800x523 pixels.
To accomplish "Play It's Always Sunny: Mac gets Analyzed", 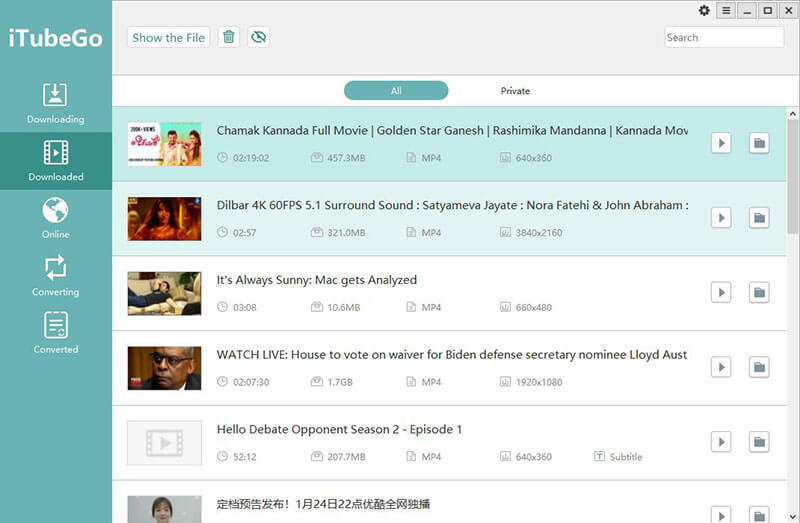I will point(721,292).
